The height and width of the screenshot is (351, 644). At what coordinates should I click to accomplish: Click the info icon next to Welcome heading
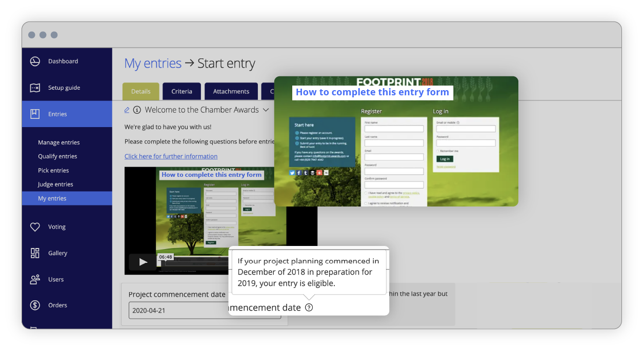coord(137,110)
